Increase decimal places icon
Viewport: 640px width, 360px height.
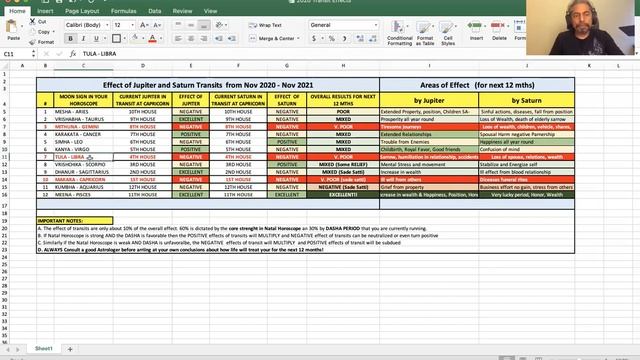pyautogui.click(x=360, y=38)
